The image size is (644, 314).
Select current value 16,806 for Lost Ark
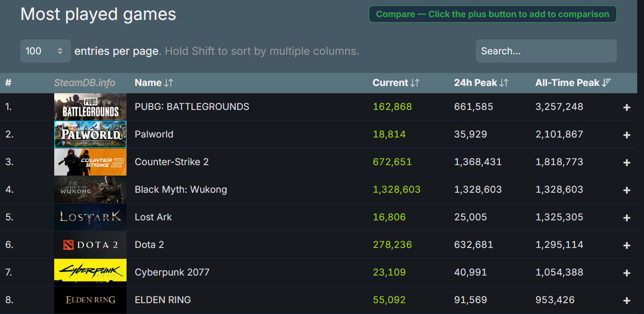point(389,217)
